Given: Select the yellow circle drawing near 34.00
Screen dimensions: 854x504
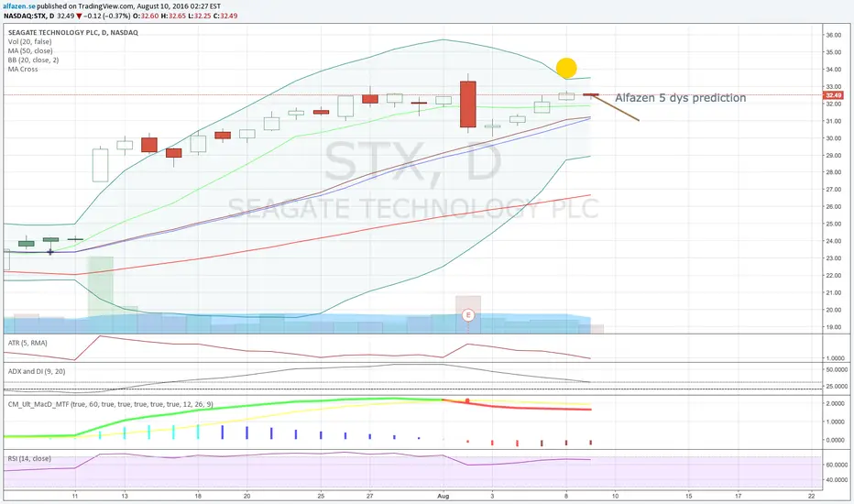Looking at the screenshot, I should [566, 68].
